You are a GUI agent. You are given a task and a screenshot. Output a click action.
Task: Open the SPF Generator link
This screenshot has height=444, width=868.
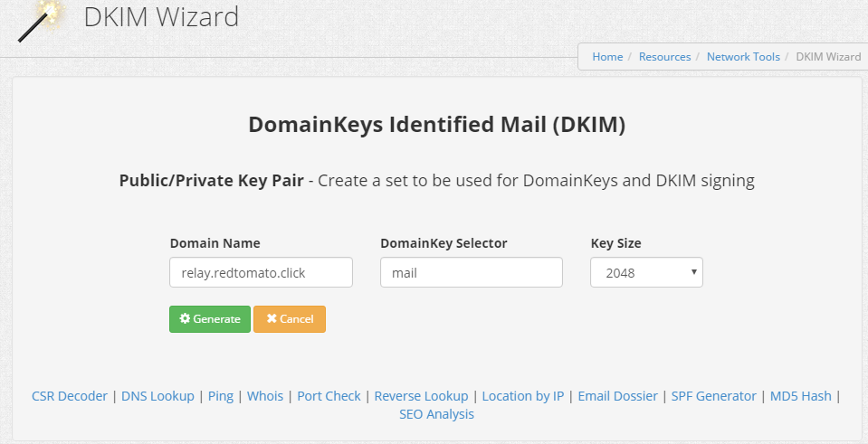pyautogui.click(x=713, y=396)
